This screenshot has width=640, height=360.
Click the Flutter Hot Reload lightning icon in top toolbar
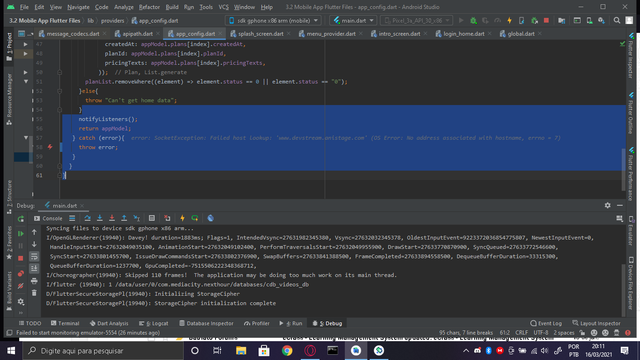(509, 20)
